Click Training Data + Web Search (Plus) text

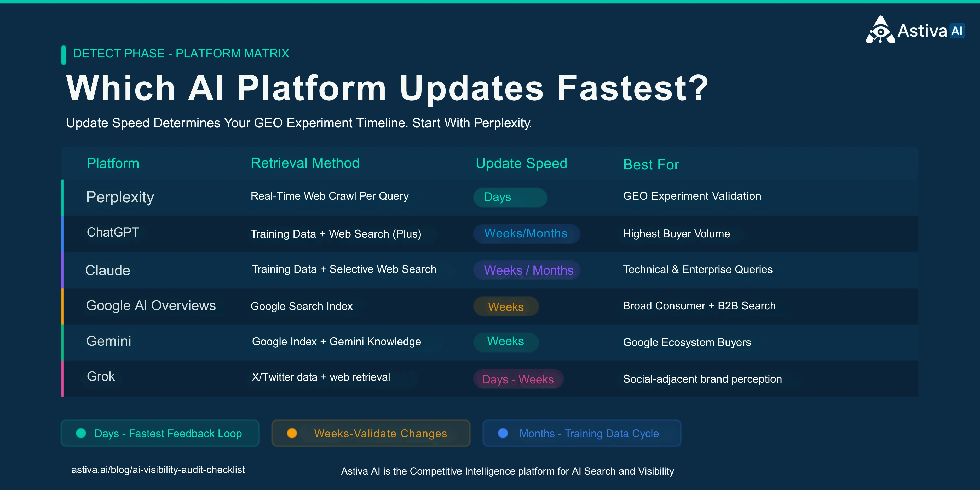pyautogui.click(x=336, y=234)
